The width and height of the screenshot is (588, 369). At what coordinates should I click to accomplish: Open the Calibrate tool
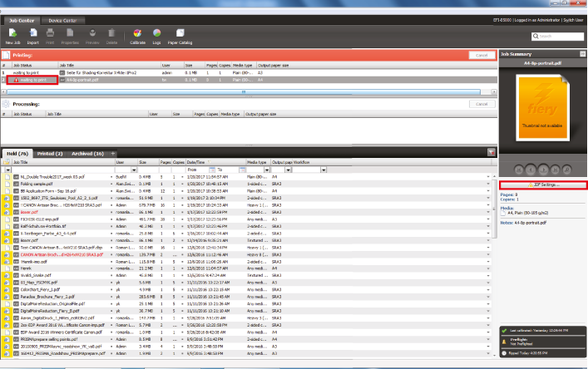[x=137, y=35]
